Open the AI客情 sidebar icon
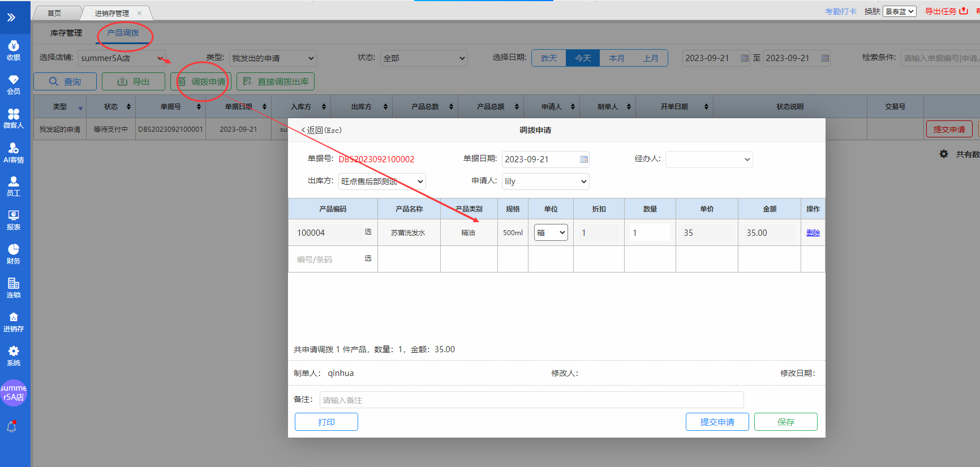The width and height of the screenshot is (980, 467). 14,153
